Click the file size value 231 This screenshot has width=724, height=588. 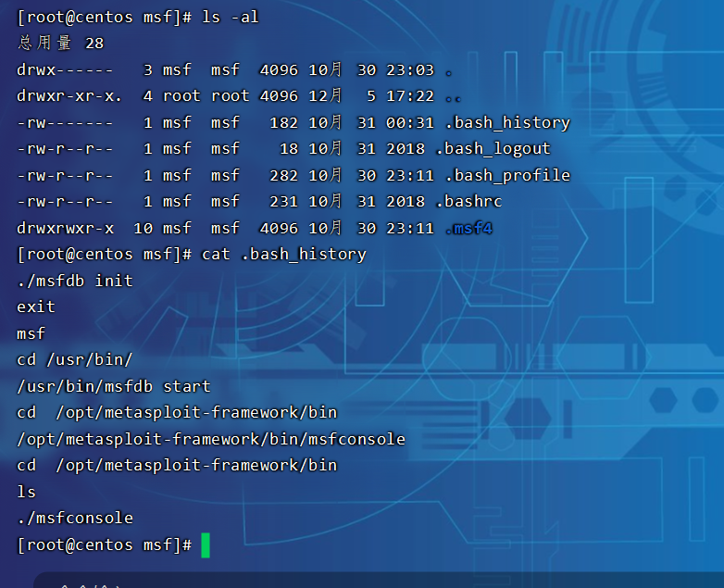pyautogui.click(x=283, y=201)
